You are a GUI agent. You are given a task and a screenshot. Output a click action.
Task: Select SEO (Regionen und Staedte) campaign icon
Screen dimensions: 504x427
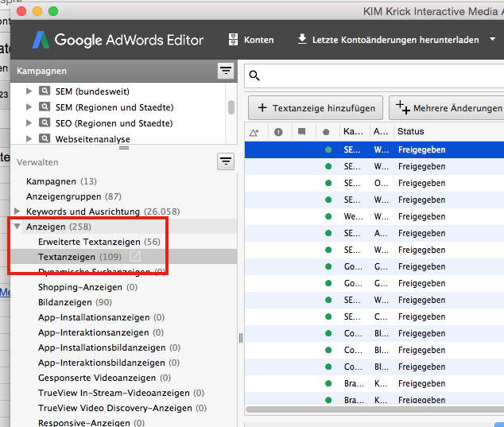click(x=45, y=122)
